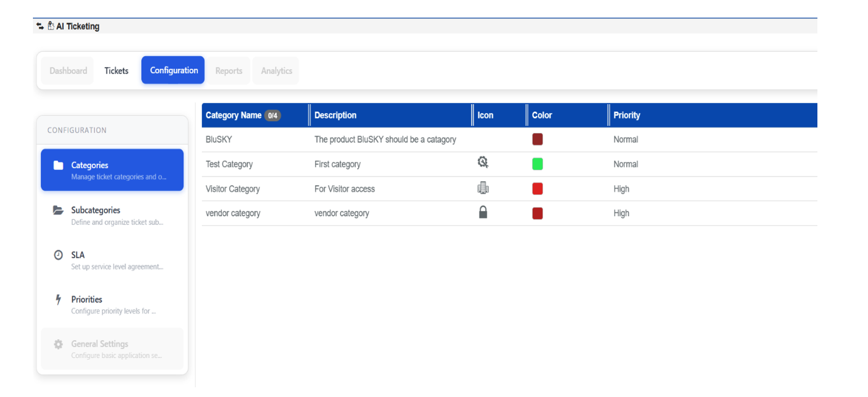The width and height of the screenshot is (868, 397).
Task: Click the General Settings gear icon
Action: (x=59, y=345)
